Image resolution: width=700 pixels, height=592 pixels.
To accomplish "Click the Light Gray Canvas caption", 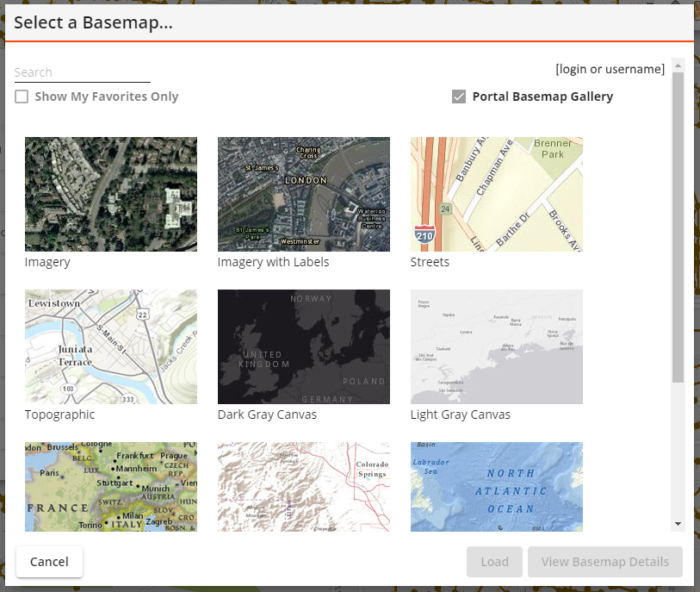I will click(461, 414).
